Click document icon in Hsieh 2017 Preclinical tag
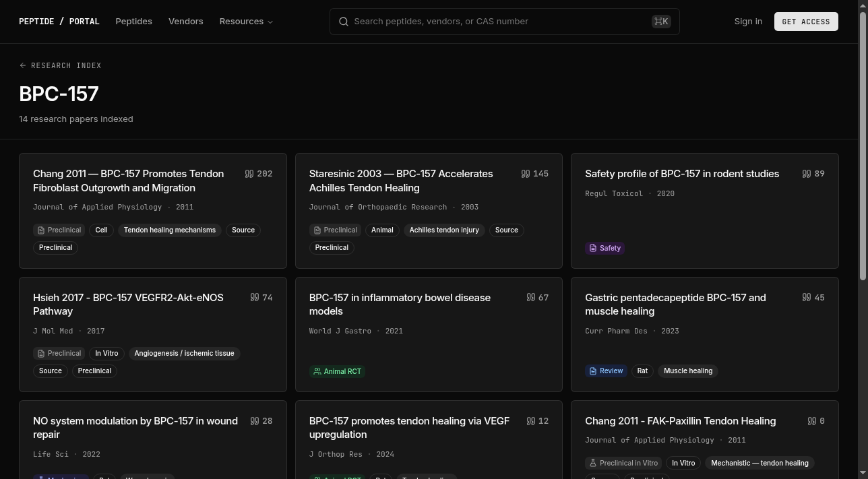Image resolution: width=868 pixels, height=479 pixels. click(x=41, y=354)
